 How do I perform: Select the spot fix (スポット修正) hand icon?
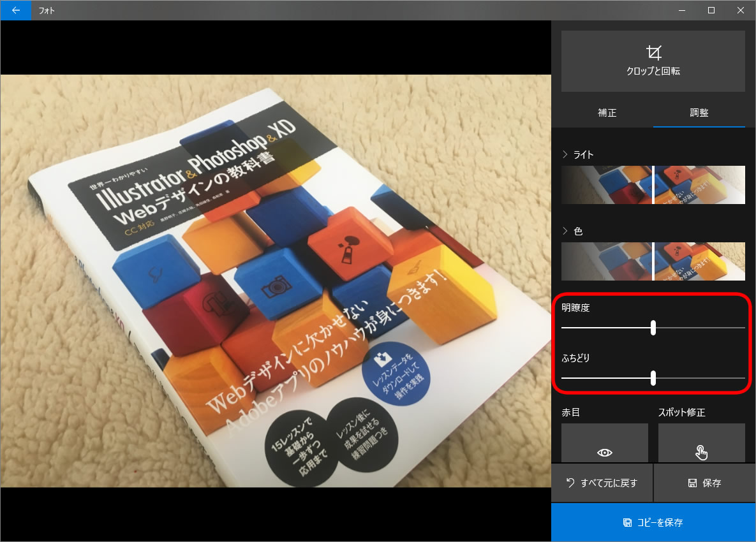701,452
